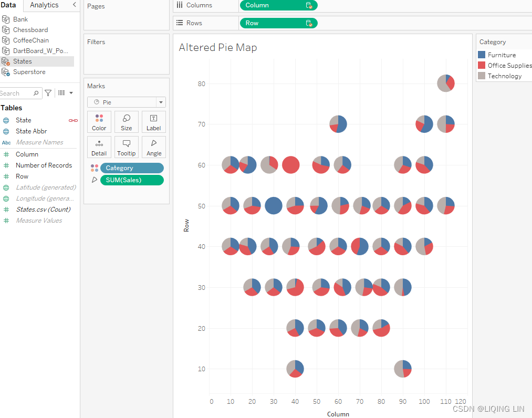Select the Measure Values field
Screen dimensions: 532x418
click(39, 221)
